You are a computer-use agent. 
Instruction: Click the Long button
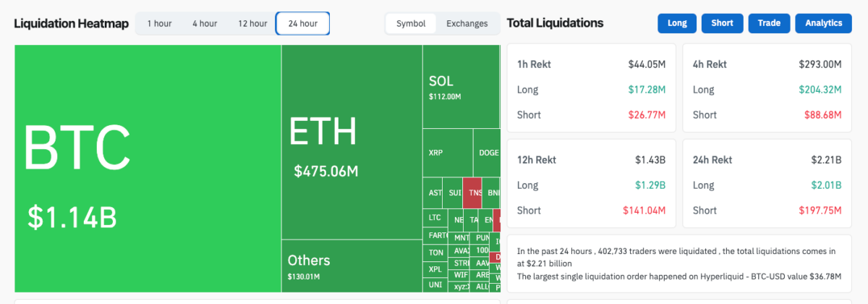[677, 23]
